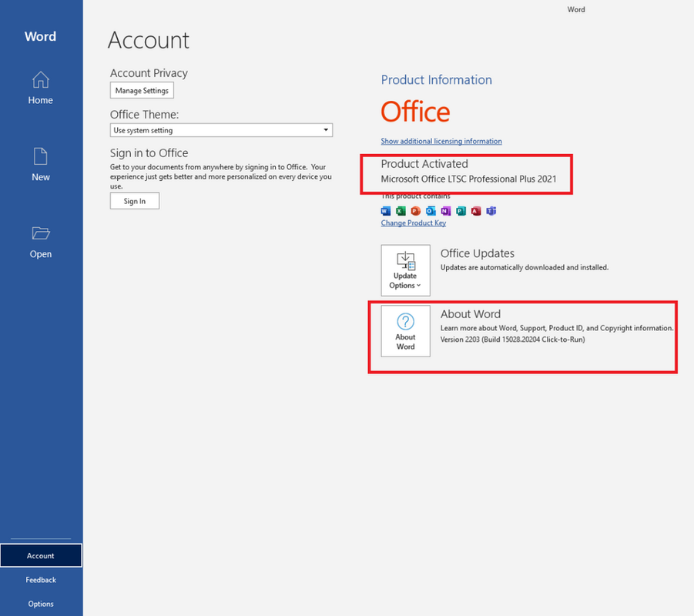Open the Open file pane
The width and height of the screenshot is (694, 616).
pyautogui.click(x=40, y=242)
